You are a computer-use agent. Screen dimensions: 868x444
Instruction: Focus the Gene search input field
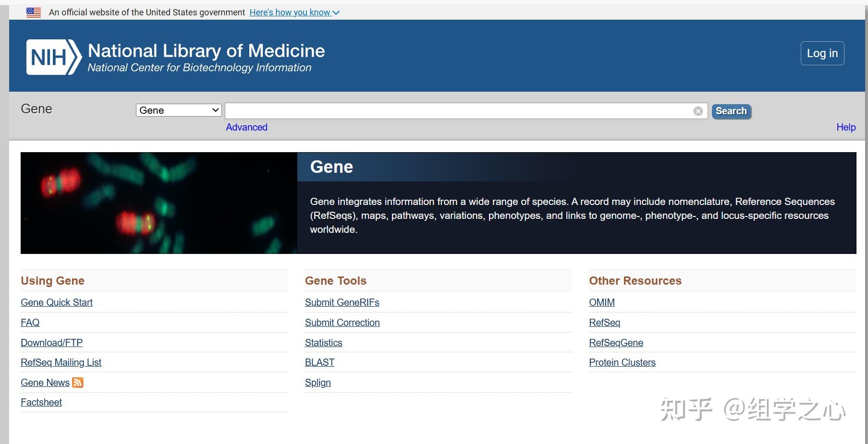(458, 111)
